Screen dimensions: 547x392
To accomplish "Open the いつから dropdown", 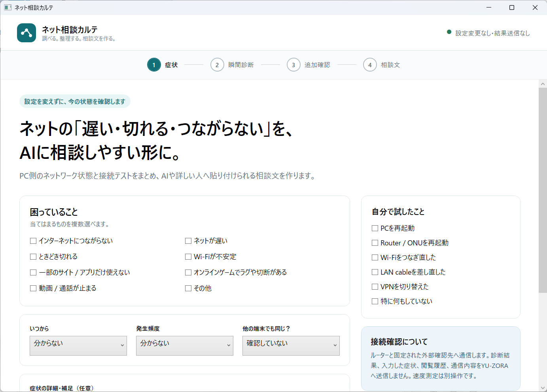I will pyautogui.click(x=78, y=346).
